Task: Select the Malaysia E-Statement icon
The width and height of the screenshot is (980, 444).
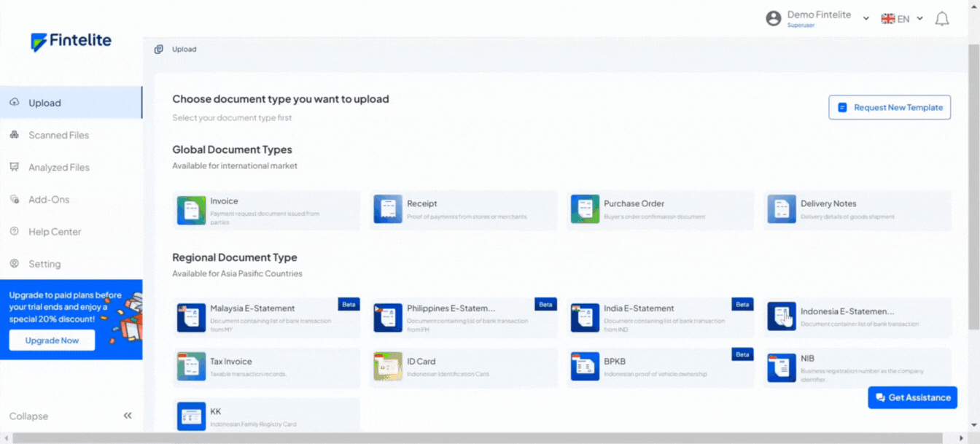Action: coord(191,318)
